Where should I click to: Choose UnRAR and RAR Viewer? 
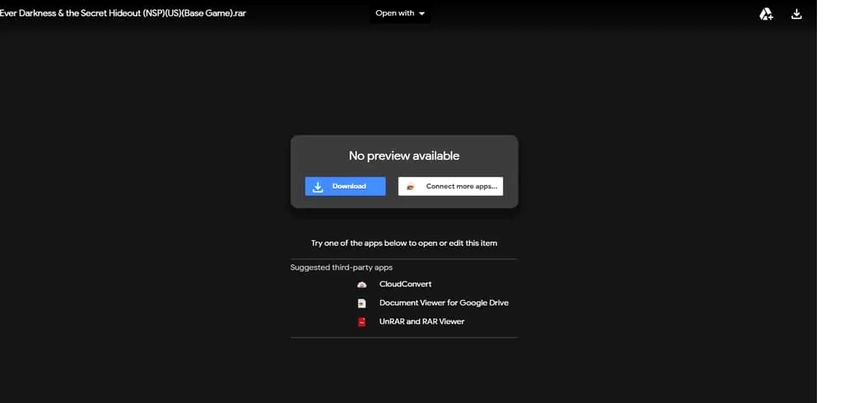422,321
